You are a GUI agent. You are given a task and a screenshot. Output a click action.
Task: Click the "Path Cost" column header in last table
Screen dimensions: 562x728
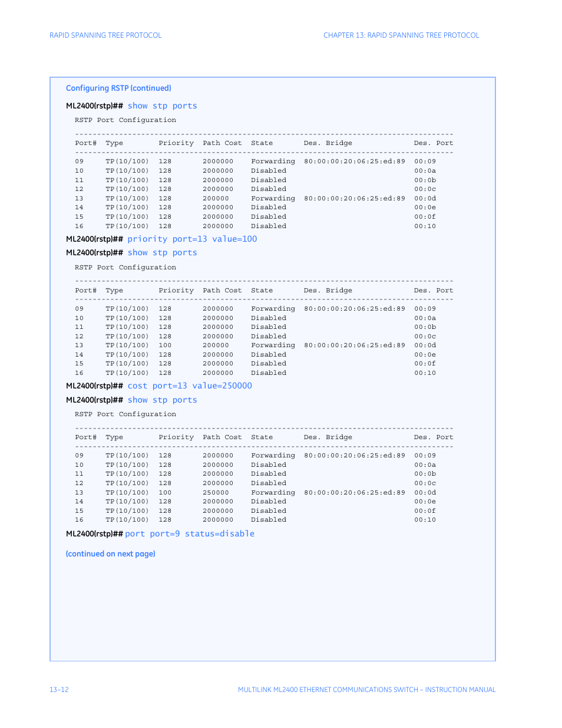point(222,437)
